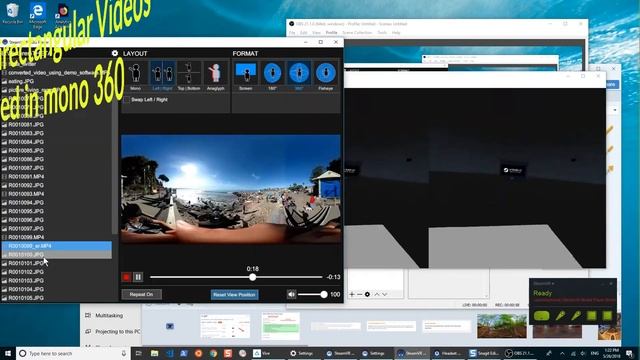
Task: Open File menu in OBS window
Action: 292,33
